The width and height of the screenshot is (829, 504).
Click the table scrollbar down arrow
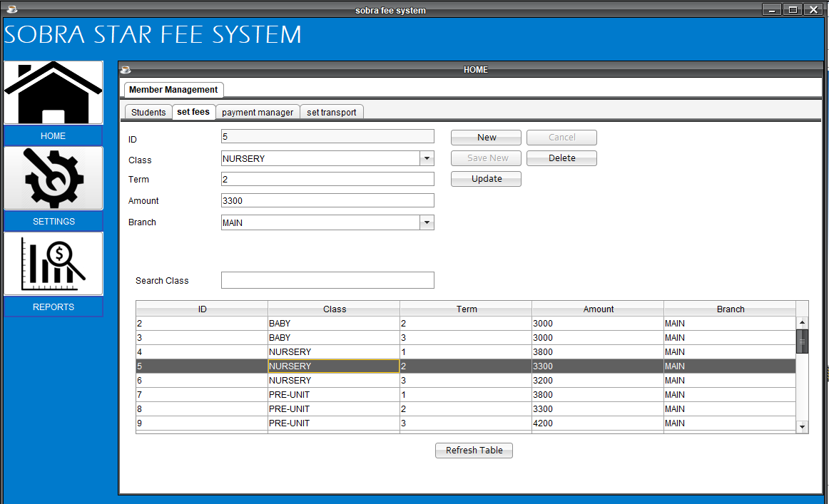pos(802,426)
